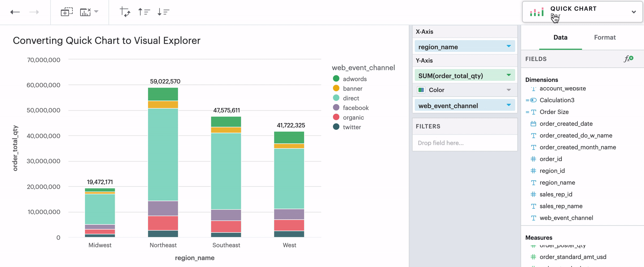The image size is (644, 267).
Task: Expand the region_name X-Axis pill dropdown
Action: [x=508, y=46]
